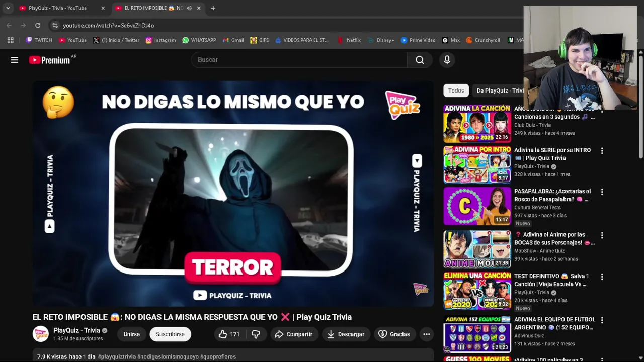Viewport: 644px width, 362px height.
Task: Click the Unirse button
Action: (132, 334)
